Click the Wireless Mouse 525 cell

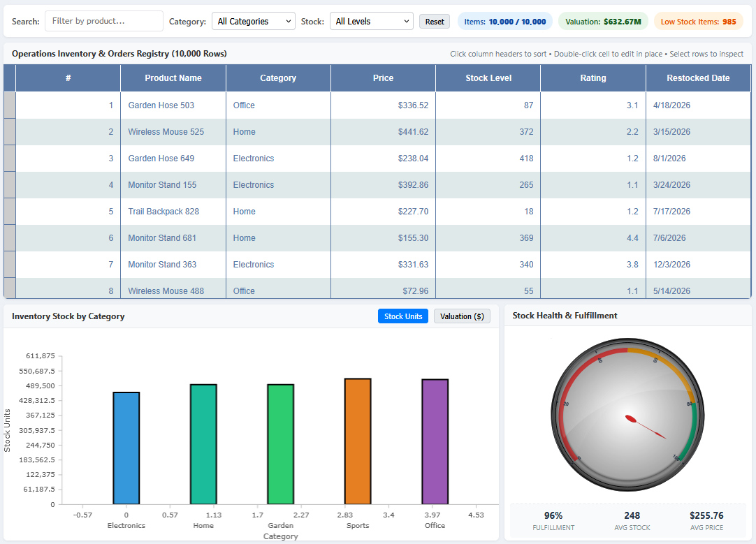[173, 132]
